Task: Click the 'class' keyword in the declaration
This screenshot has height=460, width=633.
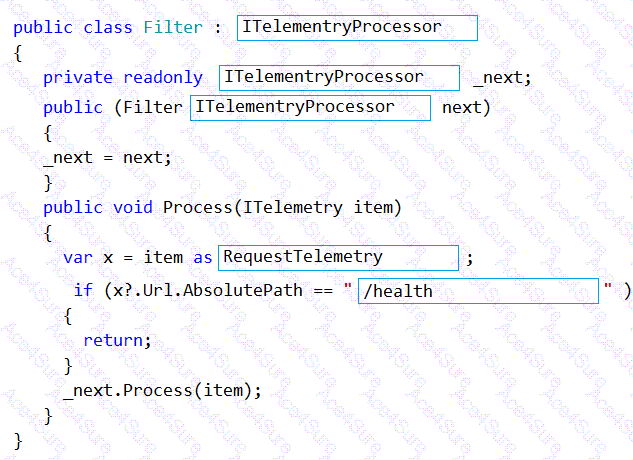Action: (x=107, y=27)
